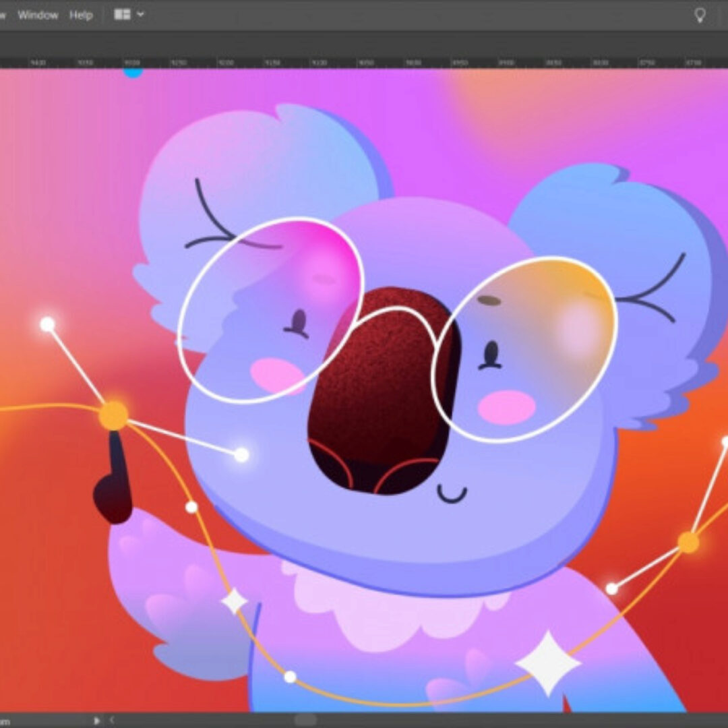Screen dimensions: 728x728
Task: Select the glowing orange anchor point above the koala's hand
Action: coord(113,415)
